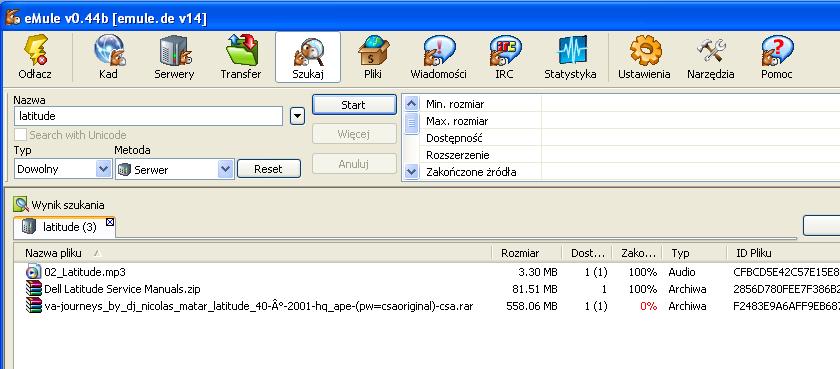Click the Zakończone źródła value field
The height and width of the screenshot is (369, 840).
[x=691, y=172]
